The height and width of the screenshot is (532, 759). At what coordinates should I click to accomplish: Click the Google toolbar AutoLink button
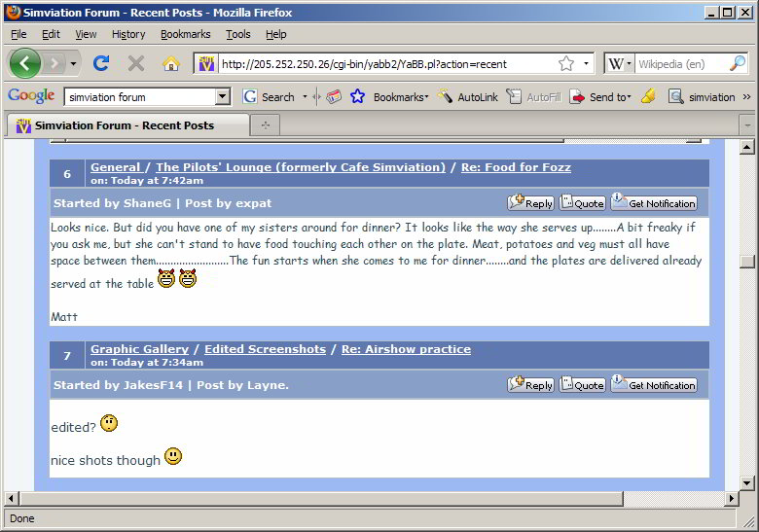click(468, 96)
